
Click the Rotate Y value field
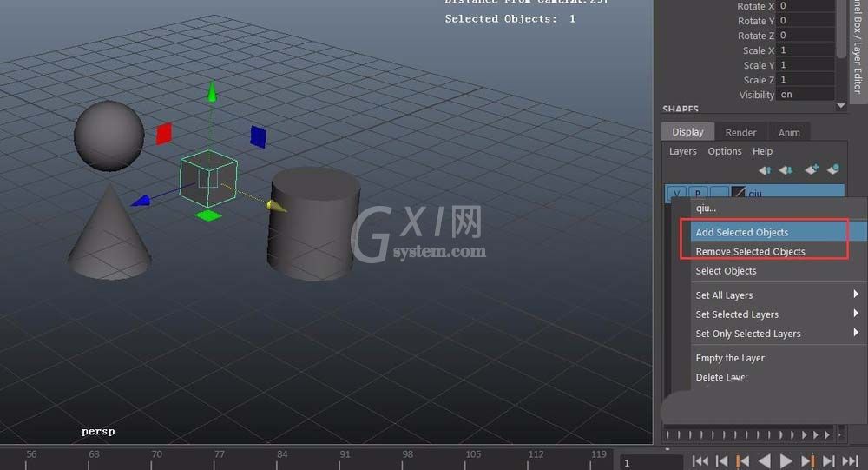click(x=806, y=21)
